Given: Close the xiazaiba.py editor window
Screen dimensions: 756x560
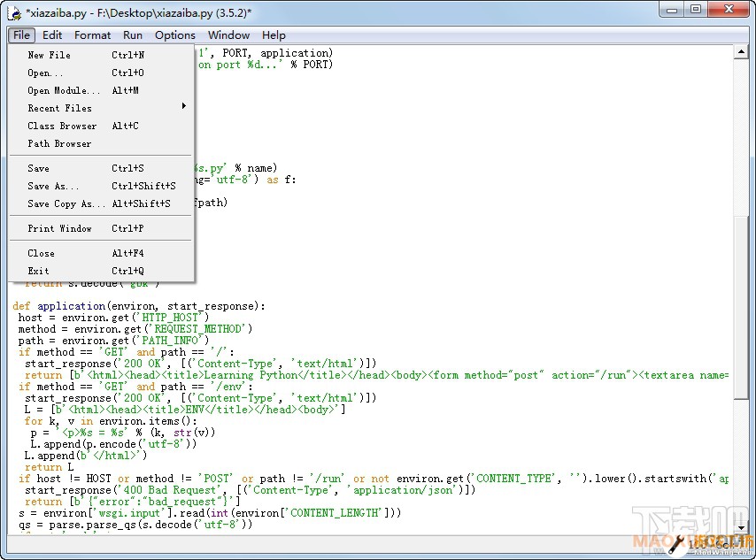Looking at the screenshot, I should 729,9.
